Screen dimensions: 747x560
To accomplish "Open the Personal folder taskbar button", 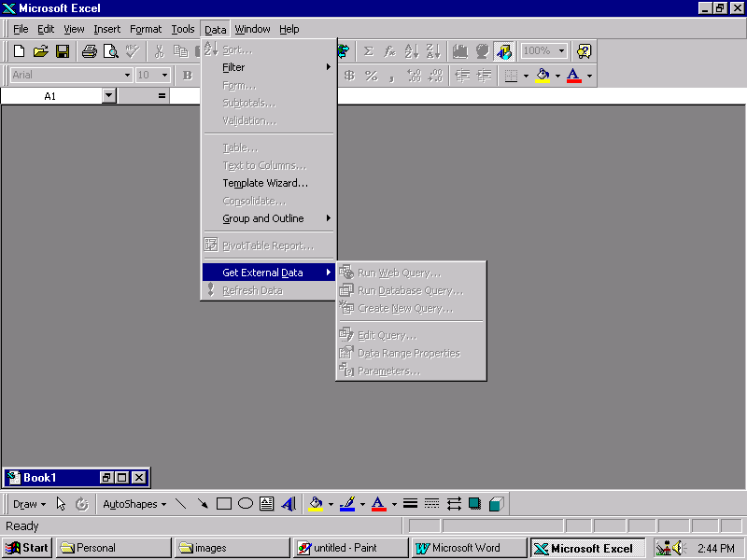I will point(113,548).
